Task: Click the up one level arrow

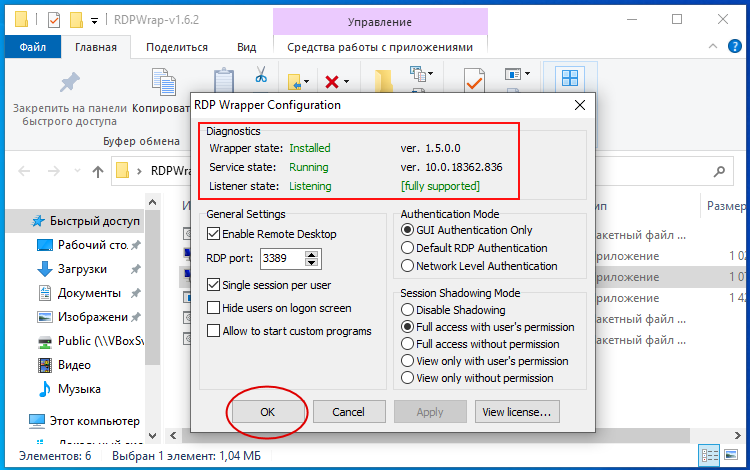Action: coord(98,171)
